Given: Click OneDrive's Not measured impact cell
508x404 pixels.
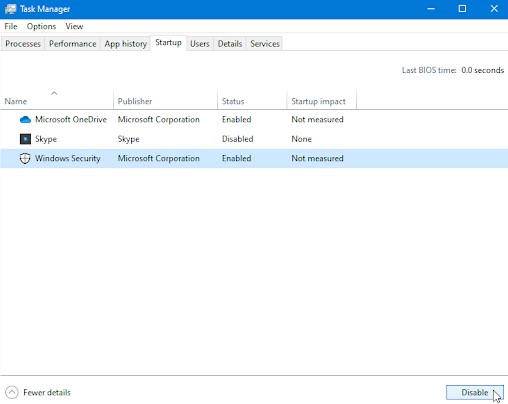Looking at the screenshot, I should (x=317, y=119).
